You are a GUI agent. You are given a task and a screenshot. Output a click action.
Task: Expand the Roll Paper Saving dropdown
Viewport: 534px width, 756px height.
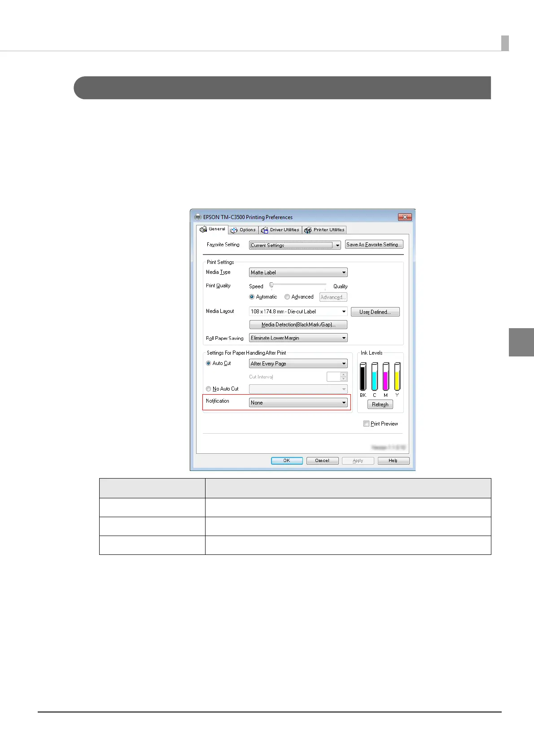(298, 338)
